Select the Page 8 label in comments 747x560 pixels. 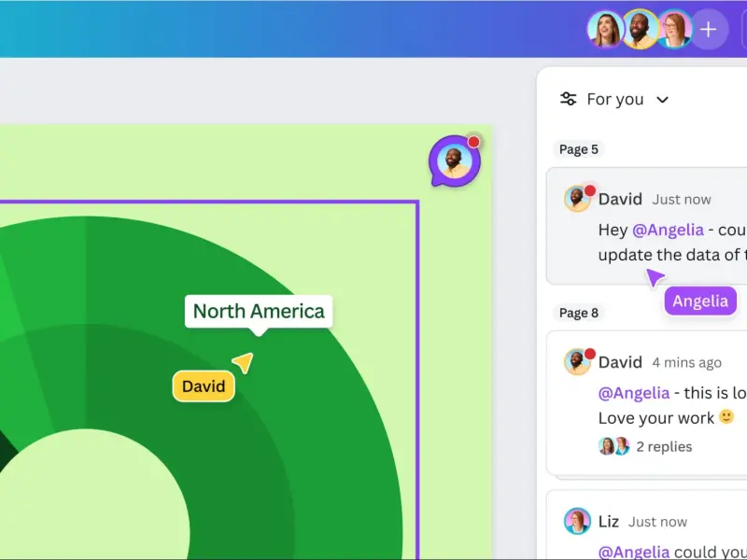coord(578,313)
